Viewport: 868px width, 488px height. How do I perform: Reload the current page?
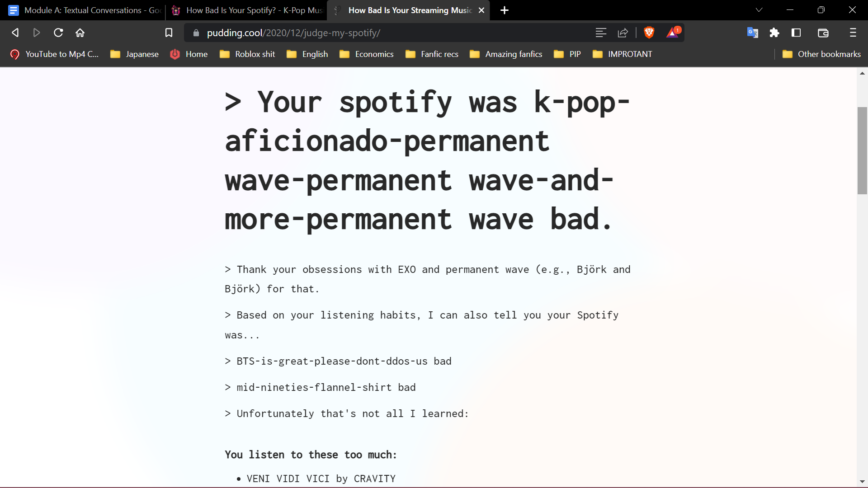[58, 33]
